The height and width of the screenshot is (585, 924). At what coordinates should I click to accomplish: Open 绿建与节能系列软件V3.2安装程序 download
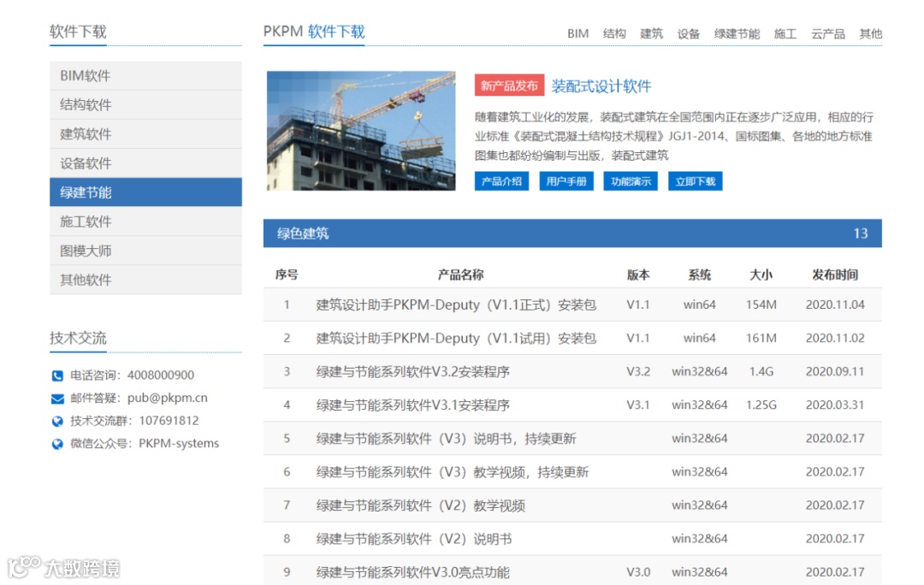click(412, 372)
